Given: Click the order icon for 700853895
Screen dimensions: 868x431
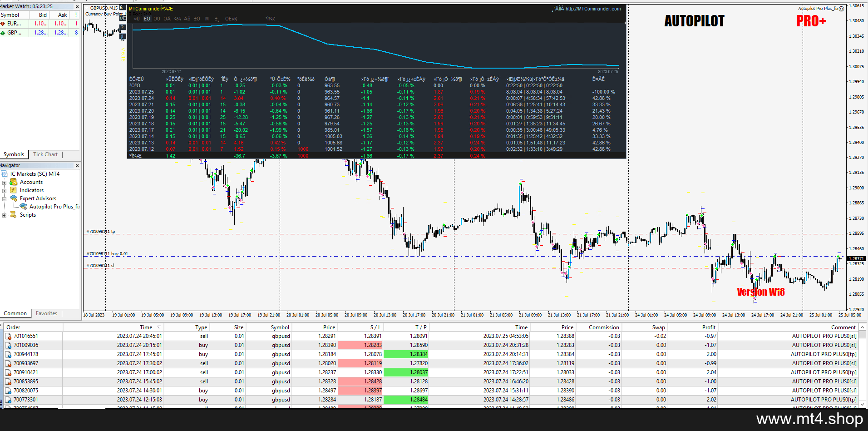Looking at the screenshot, I should [x=8, y=381].
